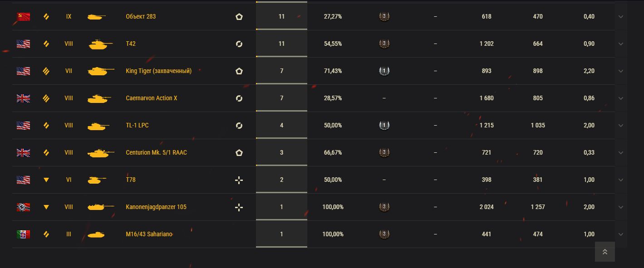Expand the King Tiger row chevron
The width and height of the screenshot is (644, 268).
(x=621, y=71)
